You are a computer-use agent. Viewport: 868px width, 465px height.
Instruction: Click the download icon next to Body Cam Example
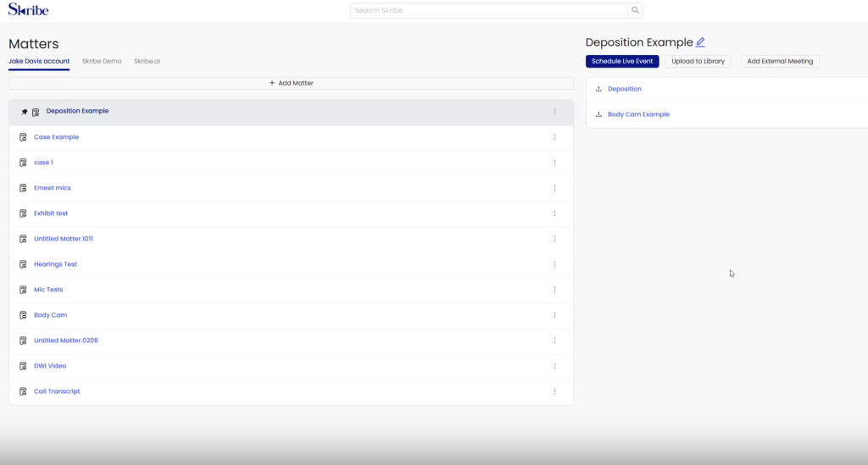[599, 114]
